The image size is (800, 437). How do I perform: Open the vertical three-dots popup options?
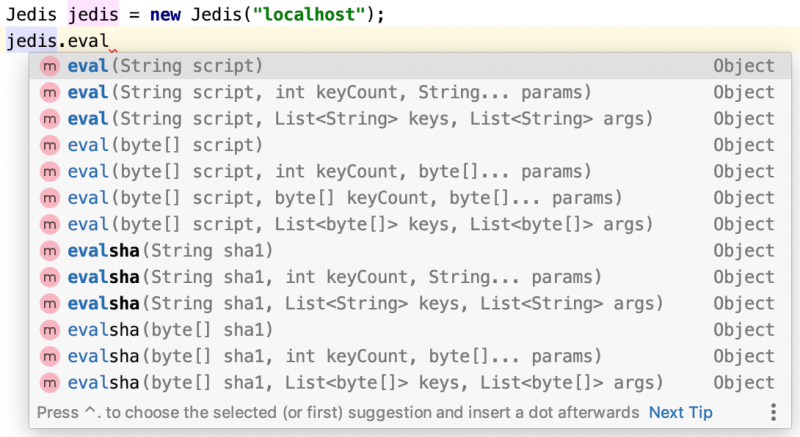pyautogui.click(x=772, y=412)
